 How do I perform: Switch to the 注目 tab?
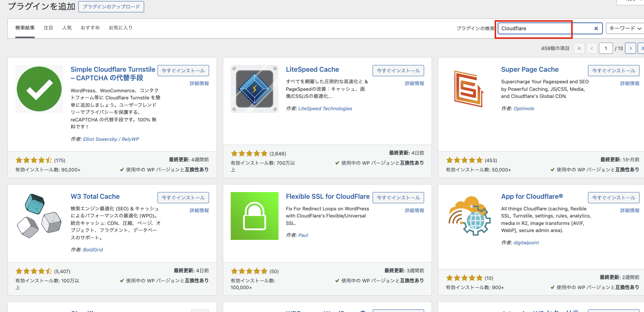[48, 28]
